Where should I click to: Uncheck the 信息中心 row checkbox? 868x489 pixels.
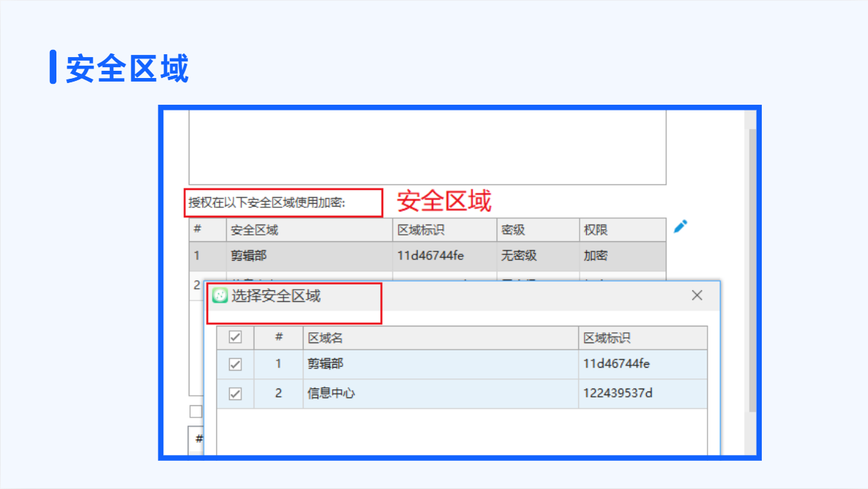(x=235, y=394)
